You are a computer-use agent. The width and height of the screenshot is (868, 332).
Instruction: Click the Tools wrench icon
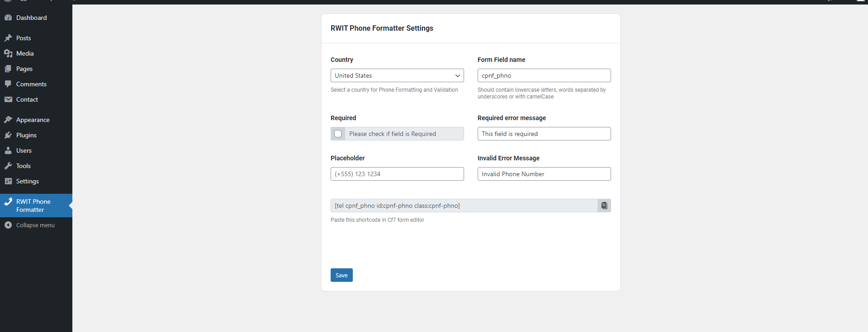[8, 166]
